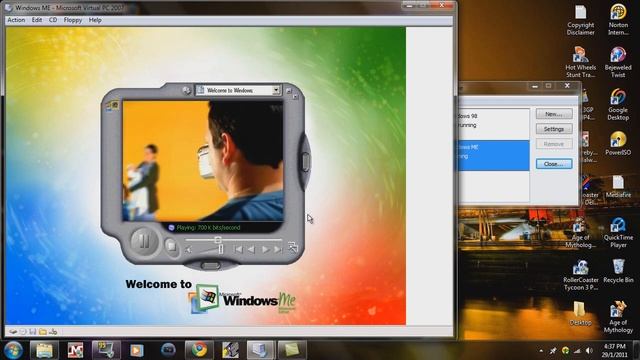Click the volume icon in system tray
Image resolution: width=640 pixels, height=360 pixels.
click(589, 351)
